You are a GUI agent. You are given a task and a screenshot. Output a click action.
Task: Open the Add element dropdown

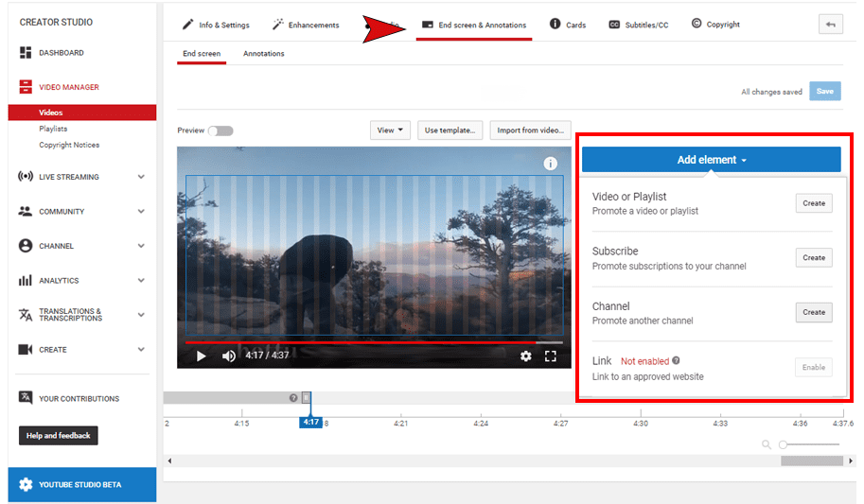712,160
